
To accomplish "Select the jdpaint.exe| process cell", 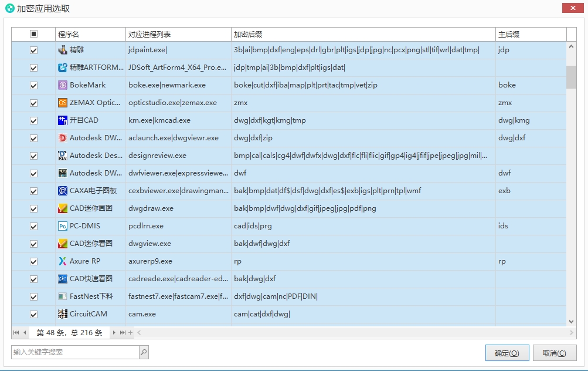I will [x=178, y=49].
